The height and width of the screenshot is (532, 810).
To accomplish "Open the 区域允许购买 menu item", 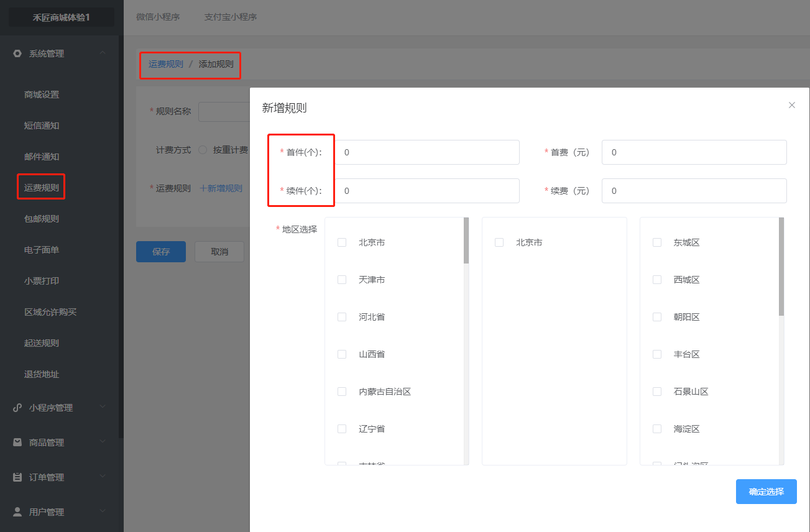I will click(x=50, y=312).
